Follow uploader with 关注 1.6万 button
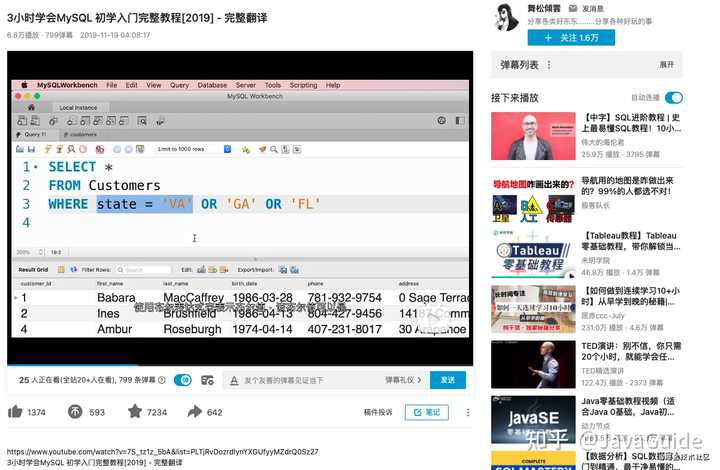The image size is (720, 470). coord(571,38)
